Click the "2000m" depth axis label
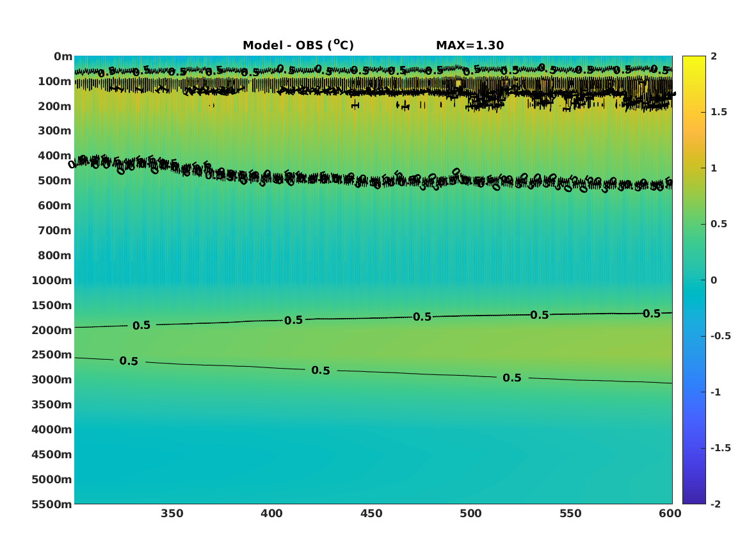 (52, 330)
